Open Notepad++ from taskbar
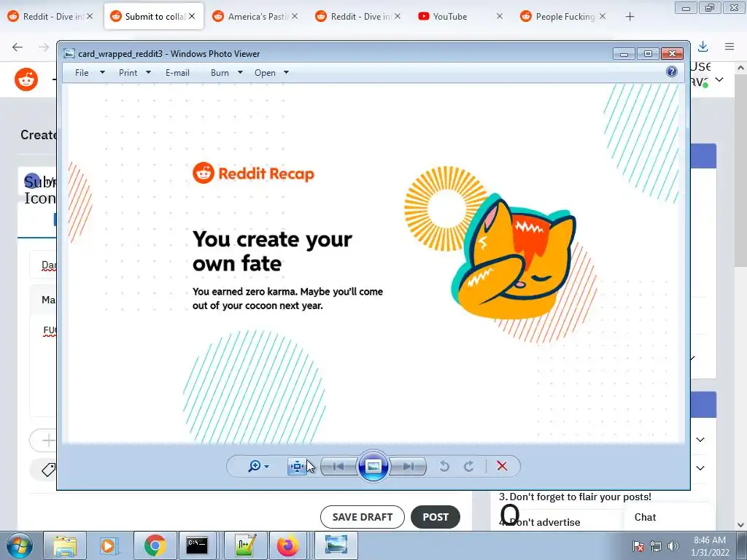The image size is (747, 560). coord(245,546)
